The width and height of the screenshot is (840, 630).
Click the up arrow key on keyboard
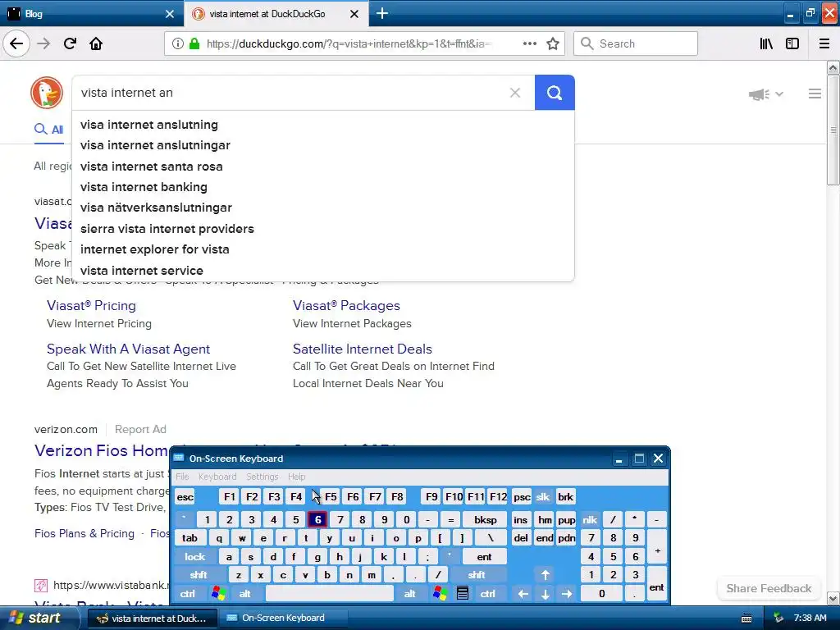546,575
